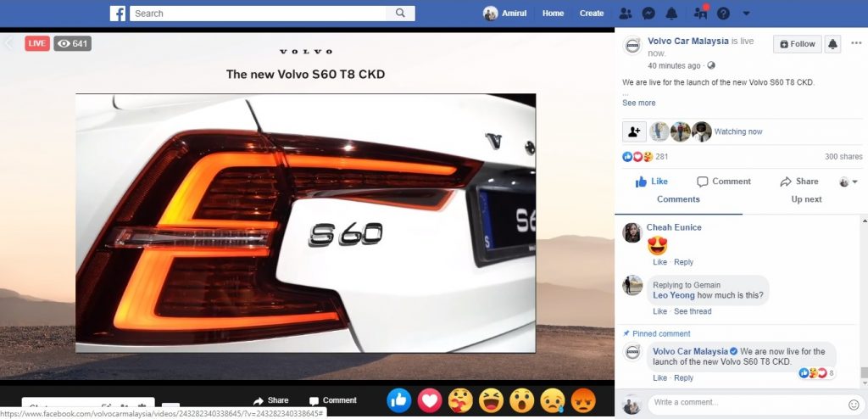Like Leo Yeong's comment
The image size is (868, 419).
tap(659, 311)
